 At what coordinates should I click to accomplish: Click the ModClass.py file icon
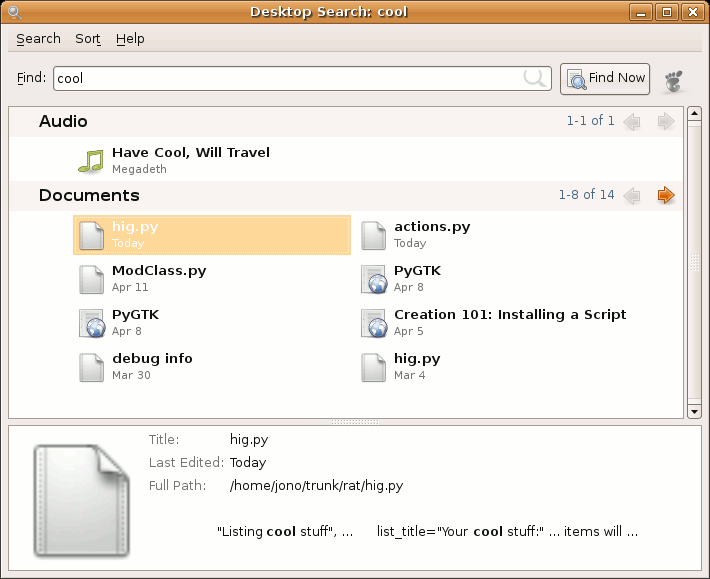[91, 279]
